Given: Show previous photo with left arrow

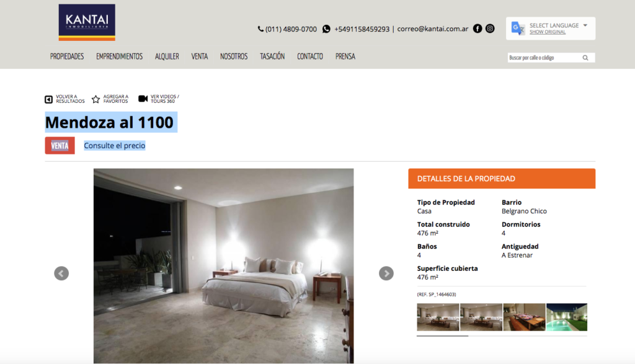Looking at the screenshot, I should (61, 273).
